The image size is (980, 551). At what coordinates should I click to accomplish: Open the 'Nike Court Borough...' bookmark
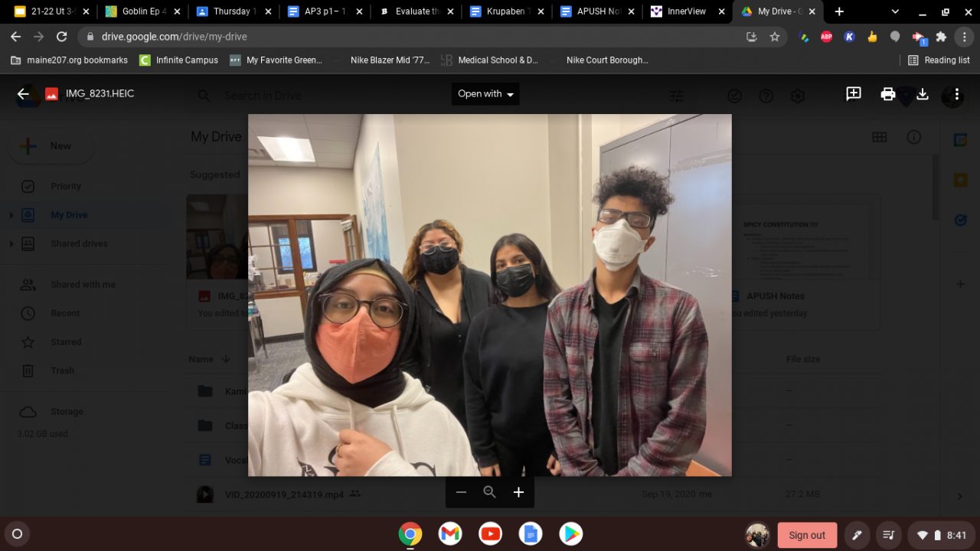[x=599, y=60]
